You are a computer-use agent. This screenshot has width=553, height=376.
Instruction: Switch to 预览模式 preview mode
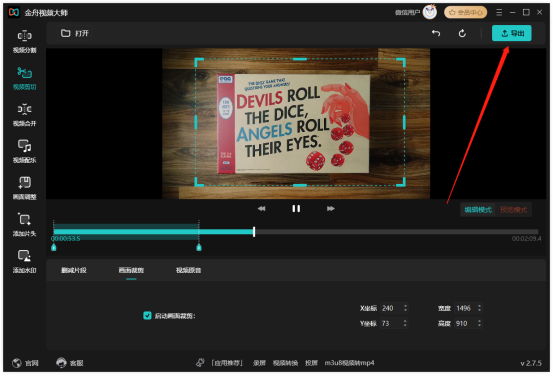click(513, 210)
